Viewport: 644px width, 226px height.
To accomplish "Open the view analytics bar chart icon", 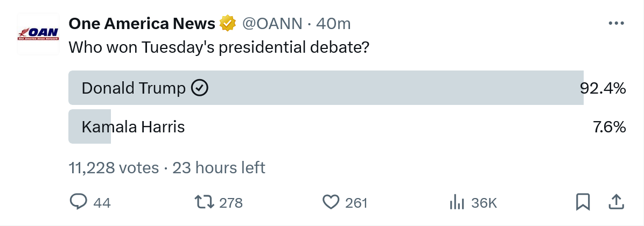I will [457, 202].
